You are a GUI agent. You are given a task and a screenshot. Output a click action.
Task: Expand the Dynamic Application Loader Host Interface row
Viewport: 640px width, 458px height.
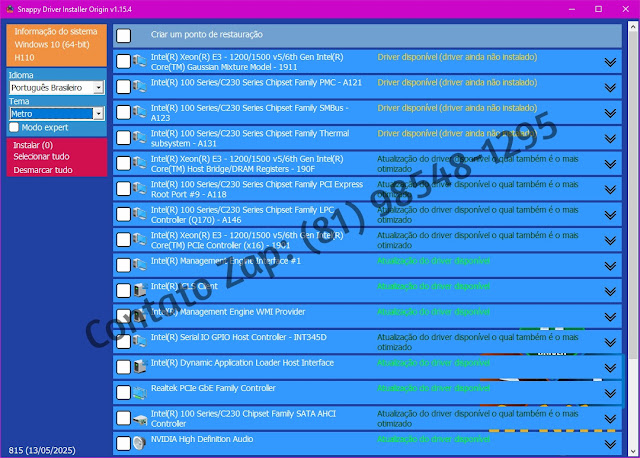(610, 368)
